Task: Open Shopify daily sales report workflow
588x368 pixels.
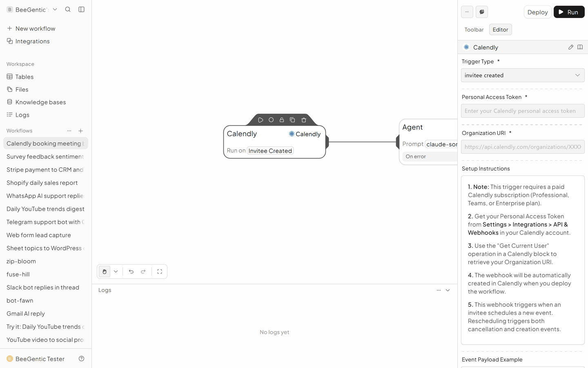Action: pos(46,183)
